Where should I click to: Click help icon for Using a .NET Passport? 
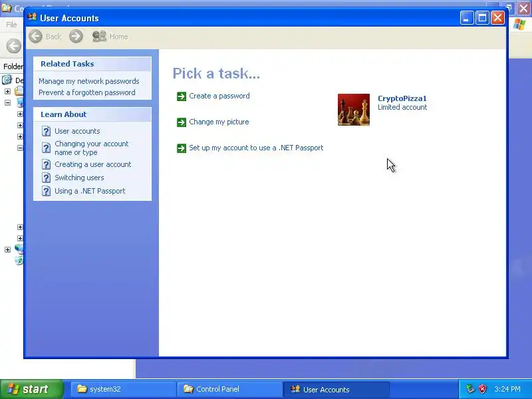pos(46,191)
